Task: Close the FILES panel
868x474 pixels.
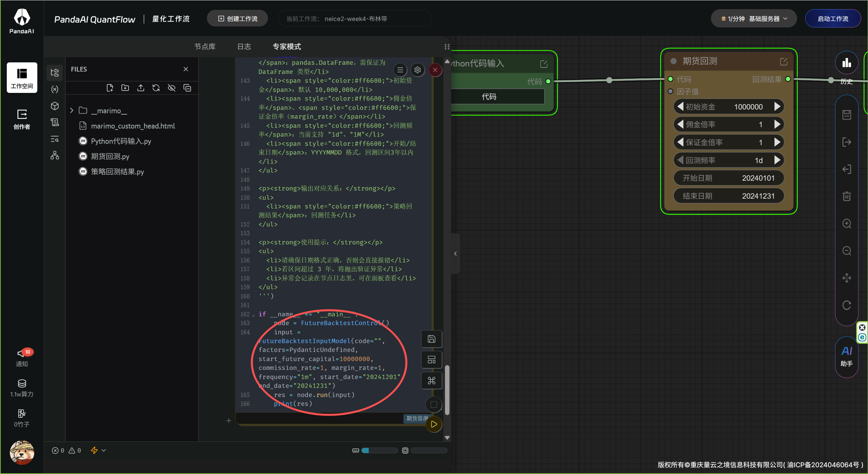Action: click(x=186, y=69)
